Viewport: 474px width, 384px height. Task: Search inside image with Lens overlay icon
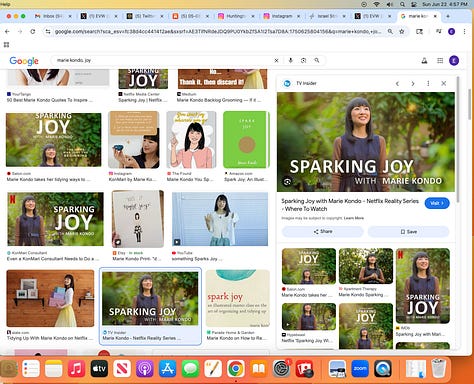tap(287, 182)
